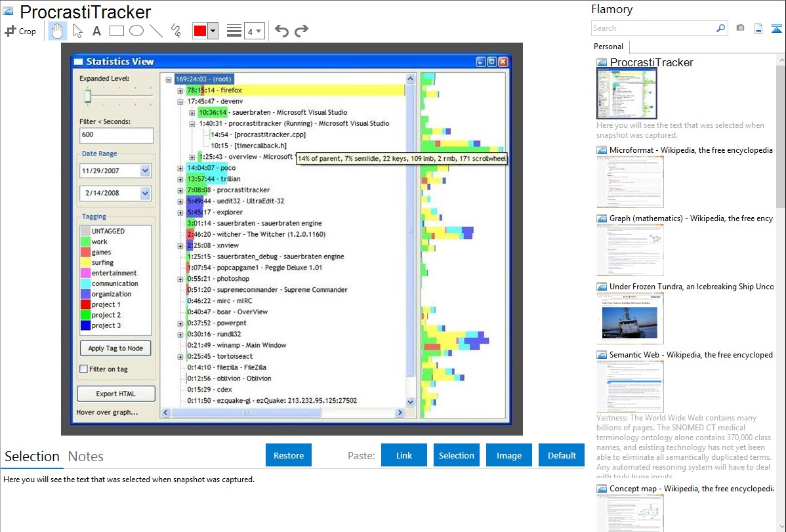Select the Crop tool
The image size is (786, 532).
click(x=20, y=31)
